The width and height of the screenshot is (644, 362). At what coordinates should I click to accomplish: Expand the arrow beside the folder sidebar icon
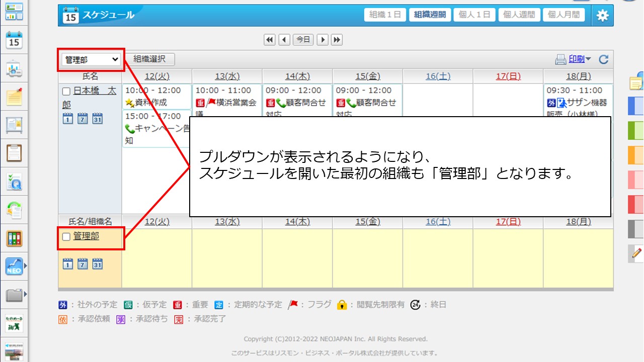tap(25, 293)
